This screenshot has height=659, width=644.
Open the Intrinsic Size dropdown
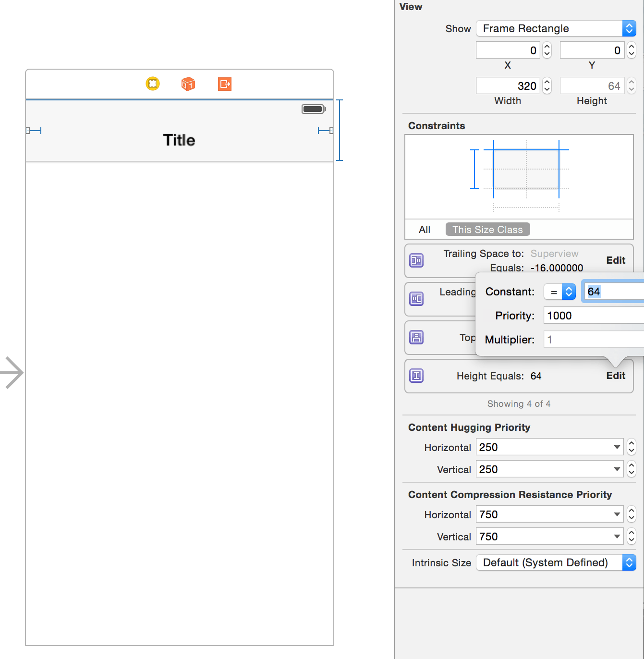pos(629,562)
